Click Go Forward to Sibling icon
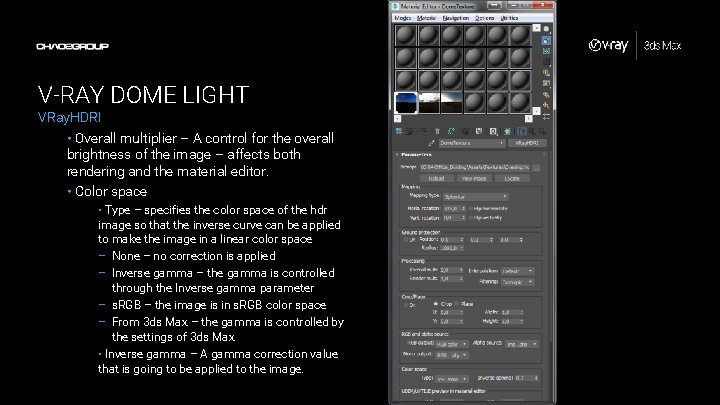720x405 pixels. pyautogui.click(x=542, y=132)
